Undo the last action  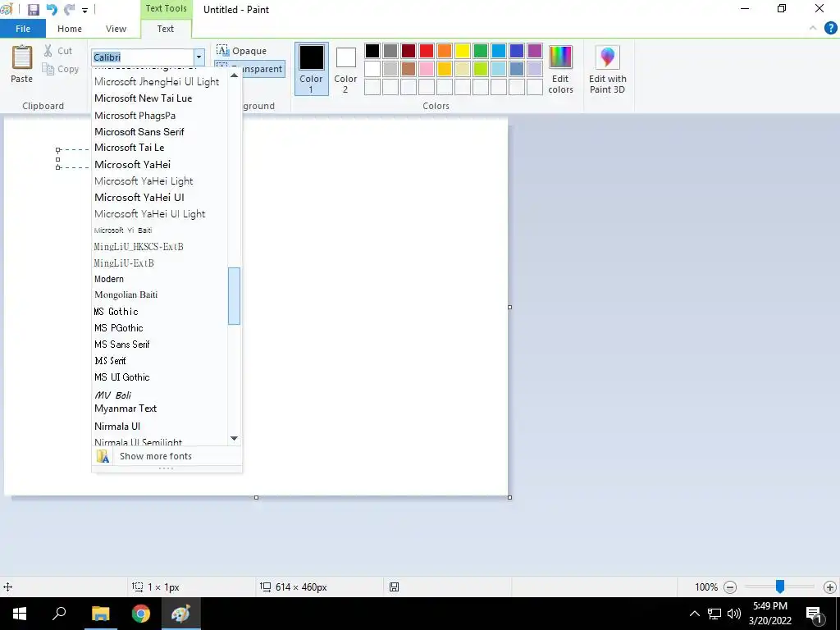click(52, 10)
